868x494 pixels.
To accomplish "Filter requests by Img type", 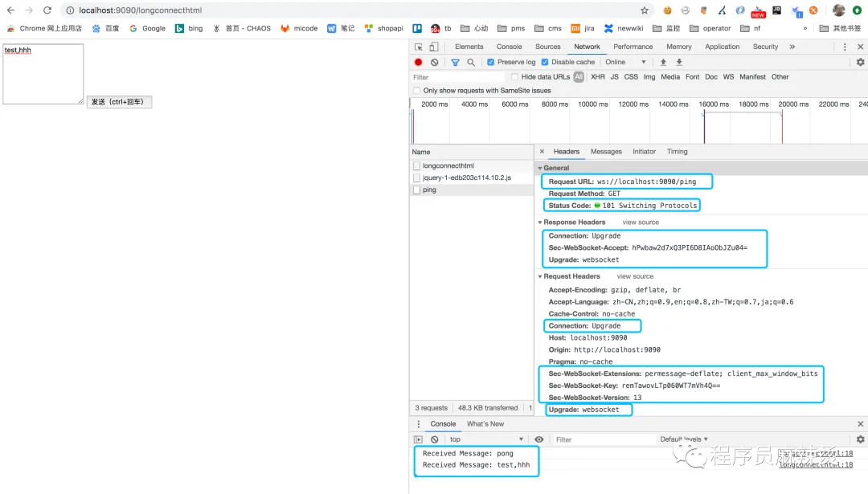I will (649, 77).
